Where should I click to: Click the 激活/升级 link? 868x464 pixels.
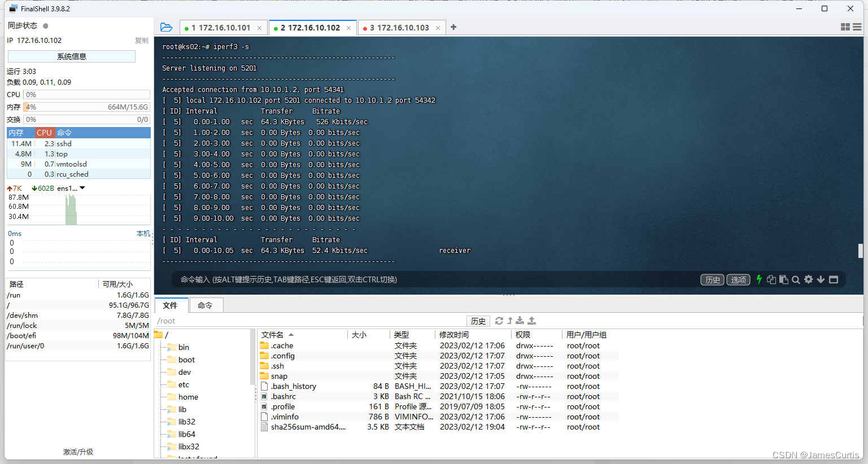[x=78, y=452]
